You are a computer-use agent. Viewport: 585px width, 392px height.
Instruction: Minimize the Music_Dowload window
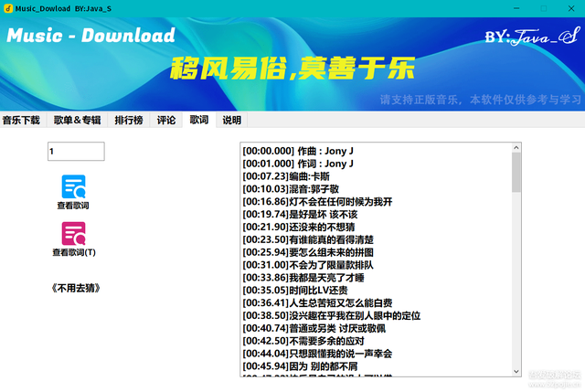coord(516,8)
